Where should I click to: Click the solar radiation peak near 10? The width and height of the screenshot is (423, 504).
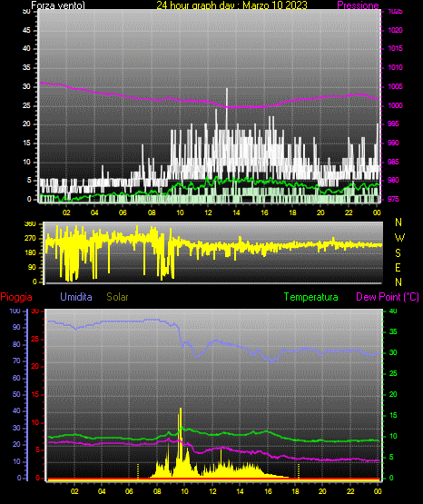point(181,409)
